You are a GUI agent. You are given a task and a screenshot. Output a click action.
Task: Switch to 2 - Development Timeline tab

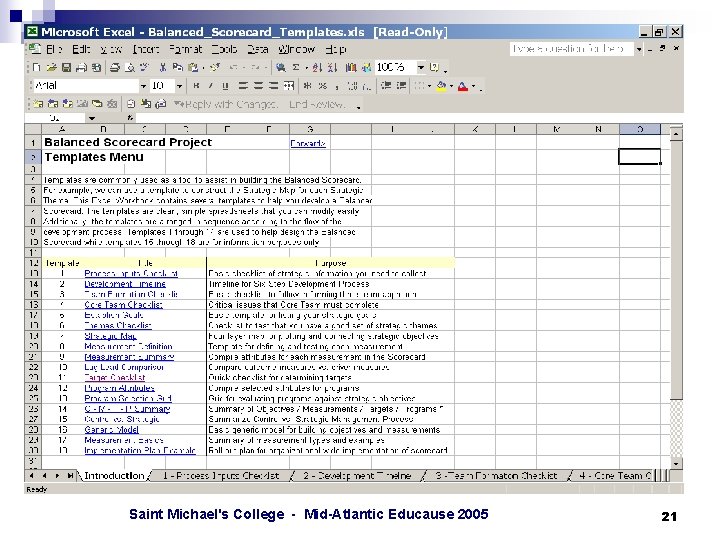click(x=357, y=476)
